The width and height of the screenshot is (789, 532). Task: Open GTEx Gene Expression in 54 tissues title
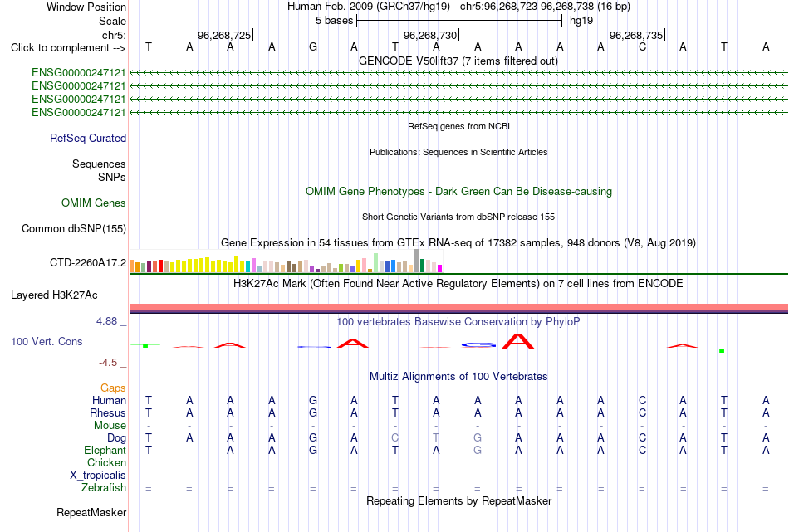click(458, 243)
